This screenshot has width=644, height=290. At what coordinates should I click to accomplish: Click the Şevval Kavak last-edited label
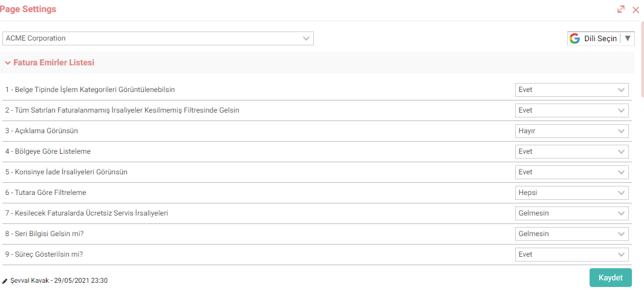tap(59, 281)
